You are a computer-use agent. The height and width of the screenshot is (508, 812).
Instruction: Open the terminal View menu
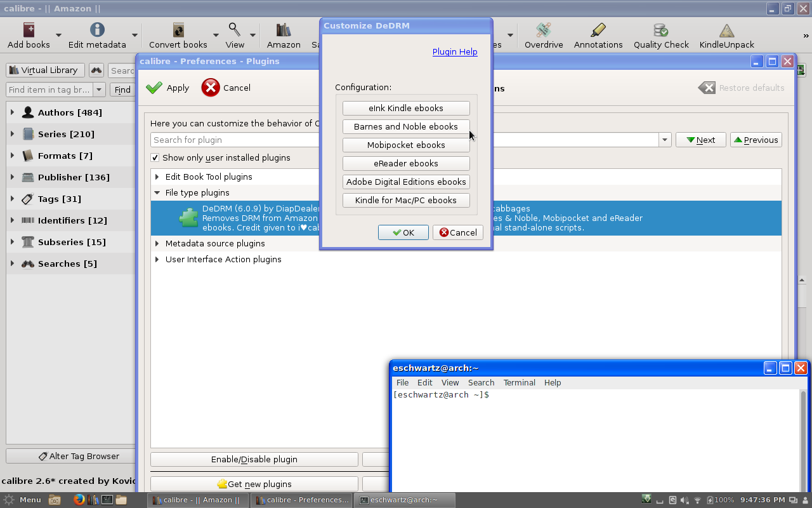pos(450,382)
